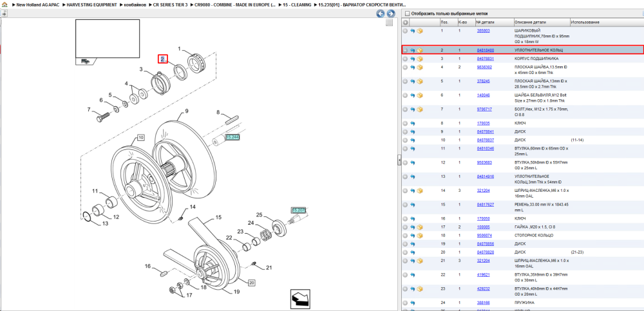
Task: Go to next diagram with right arrow
Action: [391, 14]
